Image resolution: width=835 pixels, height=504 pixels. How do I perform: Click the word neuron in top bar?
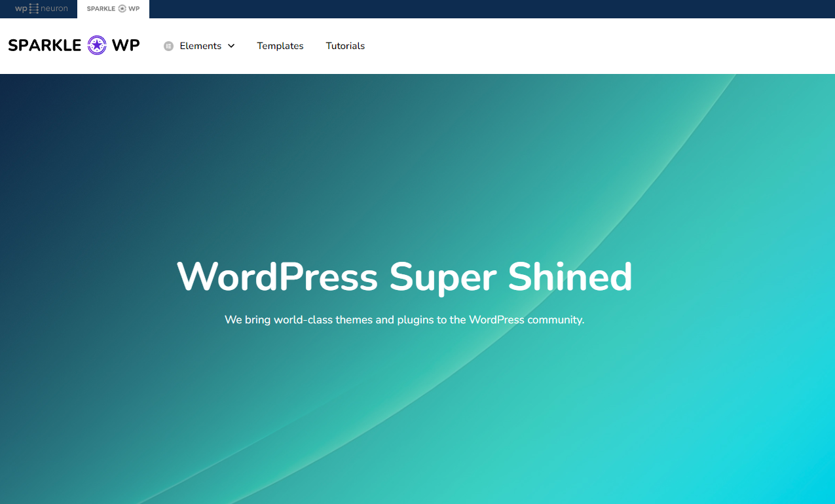coord(54,9)
